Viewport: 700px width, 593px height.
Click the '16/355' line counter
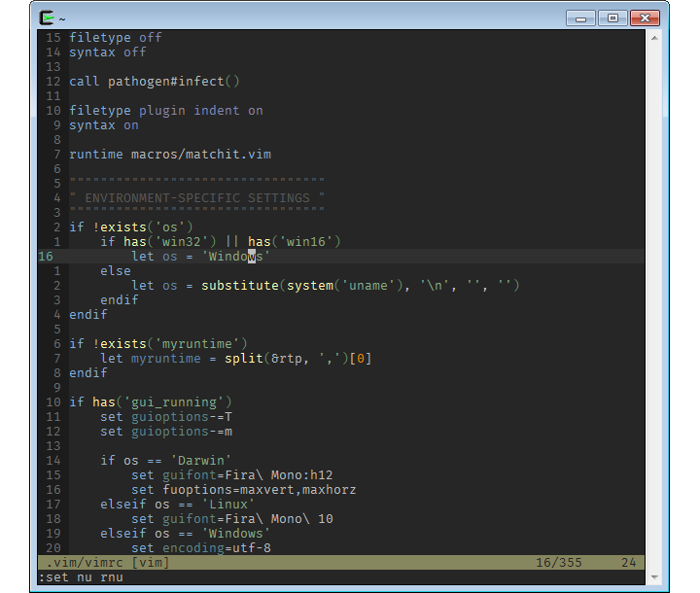559,563
